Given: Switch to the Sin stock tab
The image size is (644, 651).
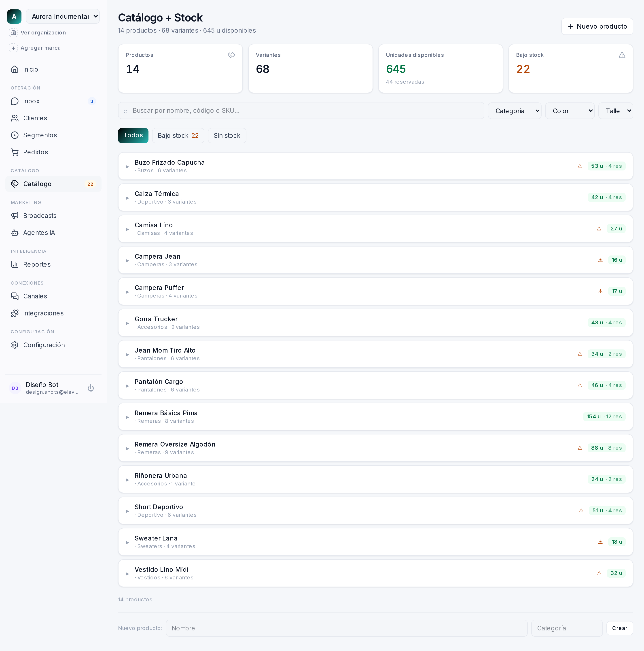Looking at the screenshot, I should pyautogui.click(x=227, y=135).
